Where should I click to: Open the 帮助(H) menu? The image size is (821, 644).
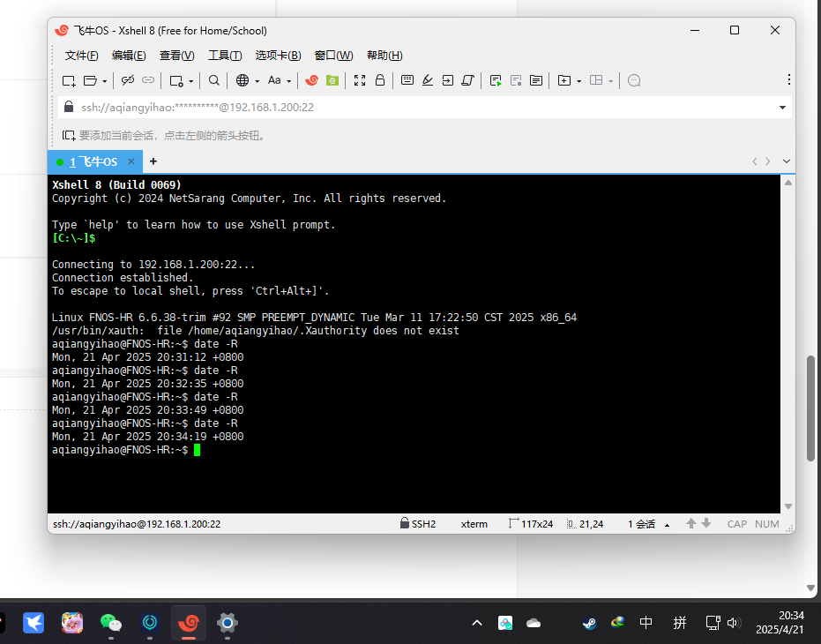pos(384,56)
